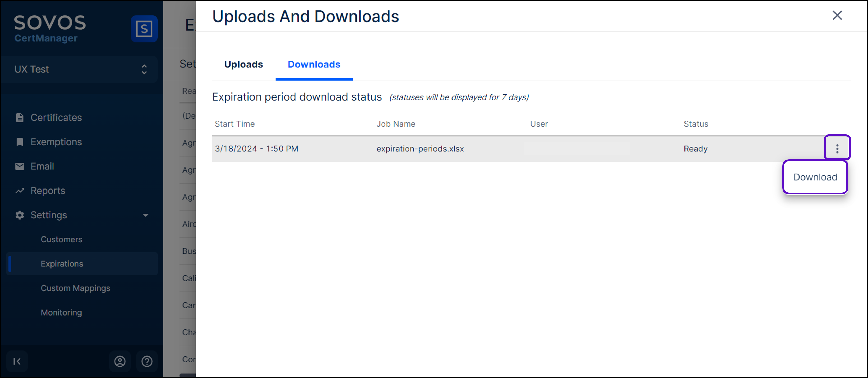Collapse the Settings menu arrow
The image size is (868, 378).
click(146, 215)
